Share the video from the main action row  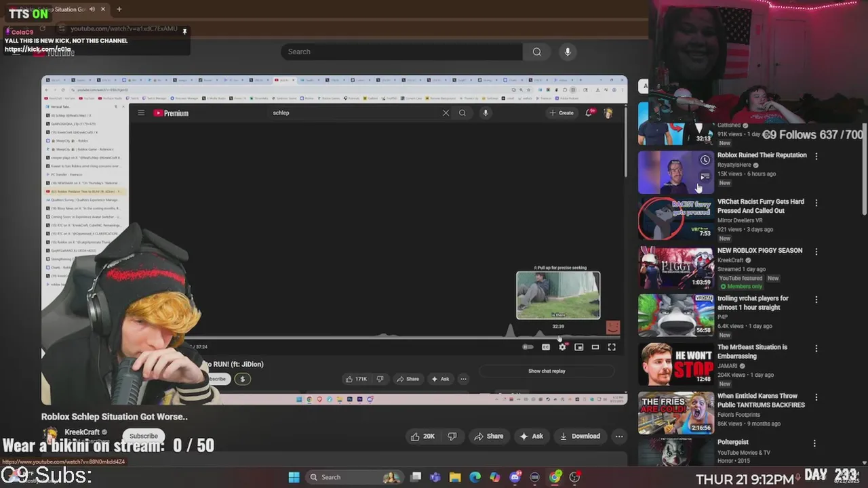(x=488, y=436)
